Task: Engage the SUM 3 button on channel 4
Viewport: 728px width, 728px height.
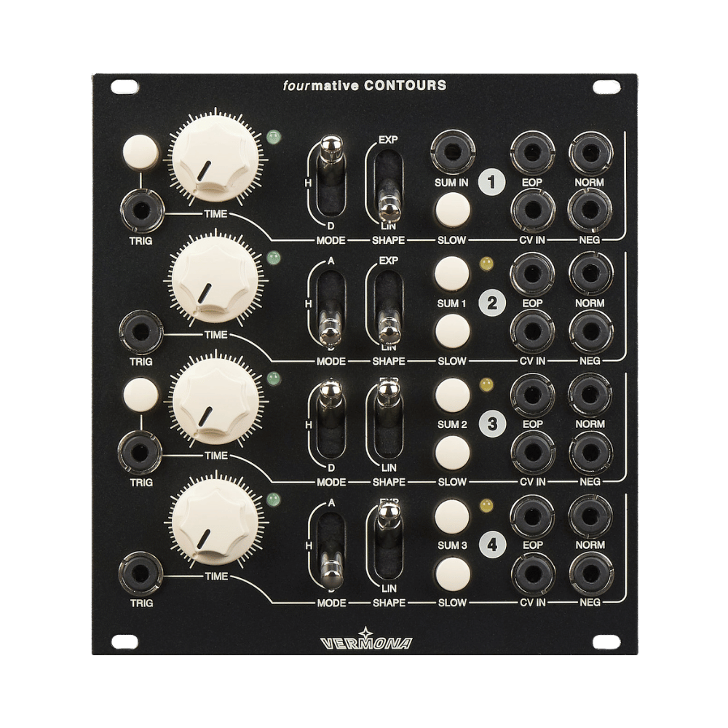Action: [x=452, y=516]
